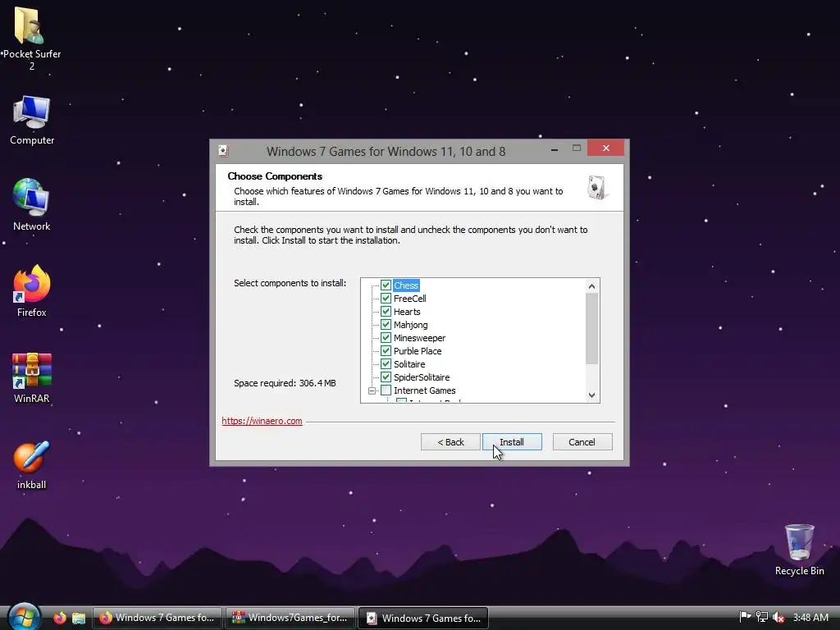The width and height of the screenshot is (840, 630).
Task: Switch to the Windows7Games_for WinRAR taskbar window
Action: click(x=290, y=618)
